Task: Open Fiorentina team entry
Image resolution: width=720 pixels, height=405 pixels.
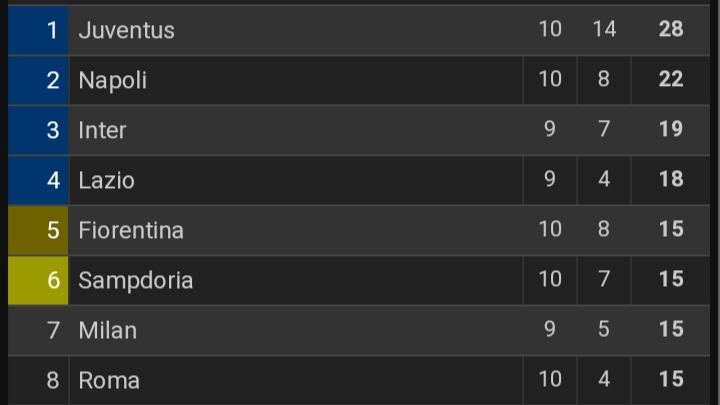Action: (131, 230)
